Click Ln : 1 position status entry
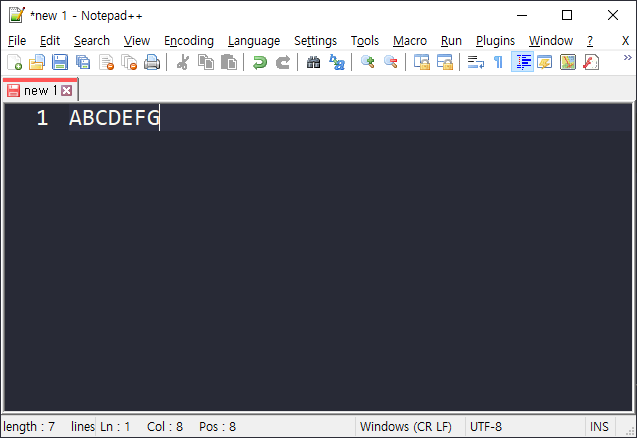 115,427
